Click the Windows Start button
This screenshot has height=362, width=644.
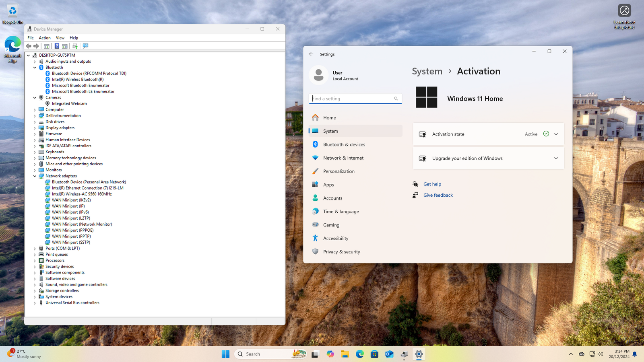pyautogui.click(x=225, y=354)
